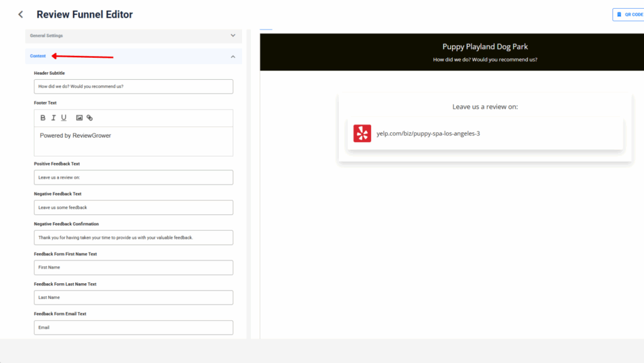Apply italic in Footer Text toolbar

tap(53, 118)
